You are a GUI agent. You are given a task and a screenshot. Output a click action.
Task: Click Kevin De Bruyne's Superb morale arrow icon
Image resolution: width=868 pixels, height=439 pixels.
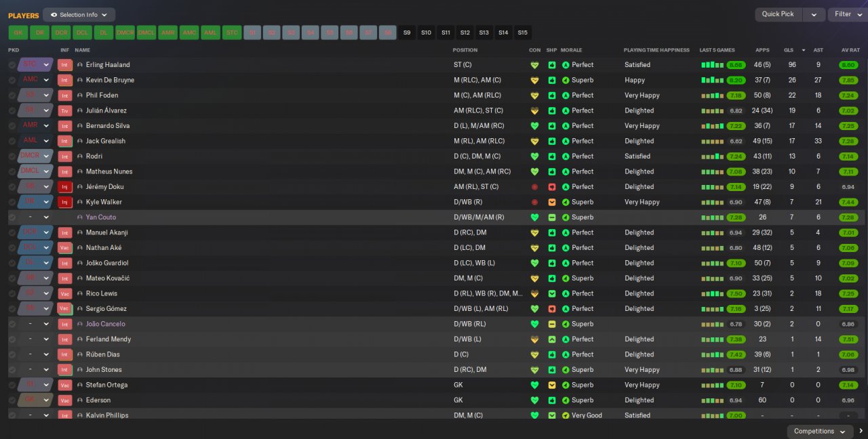click(566, 80)
